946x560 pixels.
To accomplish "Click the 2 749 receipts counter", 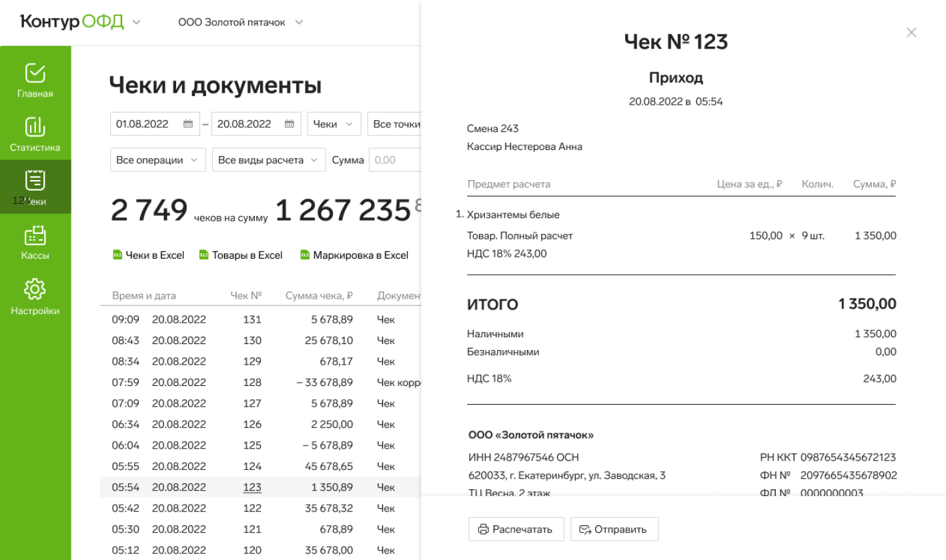I will [149, 211].
